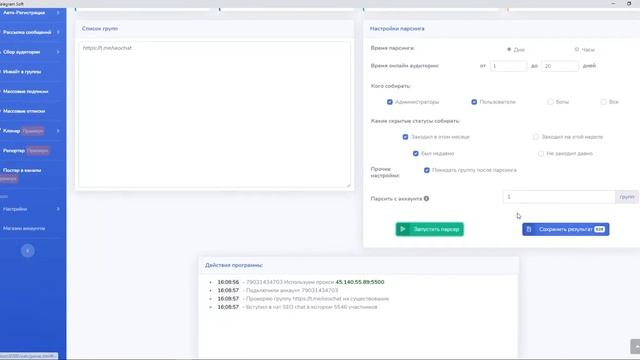
Task: Click the Действия программы header
Action: 234,265
